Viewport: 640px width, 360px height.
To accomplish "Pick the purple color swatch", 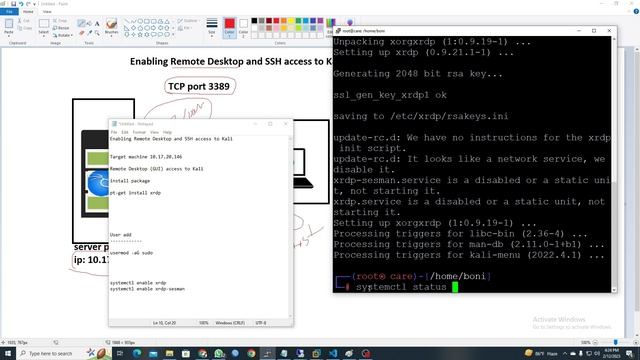I will click(x=320, y=20).
